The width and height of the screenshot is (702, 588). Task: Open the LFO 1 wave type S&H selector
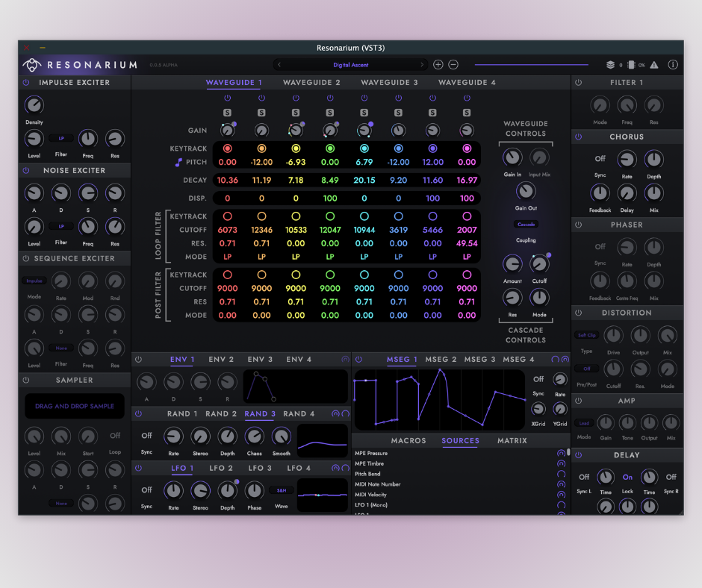point(281,490)
